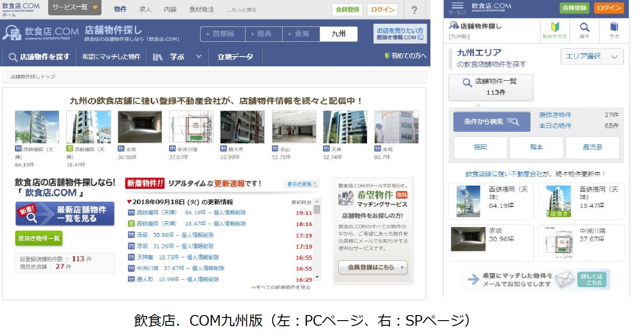Click the お店を売りたい方 居抜き情報.COM banner
The image size is (644, 335).
pyautogui.click(x=400, y=33)
